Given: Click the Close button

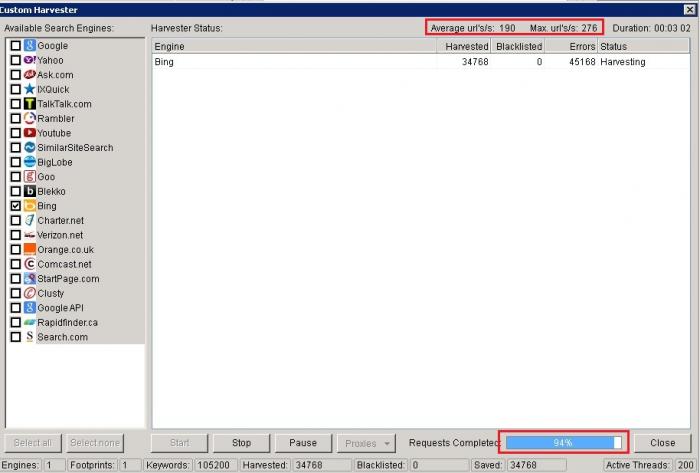Looking at the screenshot, I should (x=662, y=443).
